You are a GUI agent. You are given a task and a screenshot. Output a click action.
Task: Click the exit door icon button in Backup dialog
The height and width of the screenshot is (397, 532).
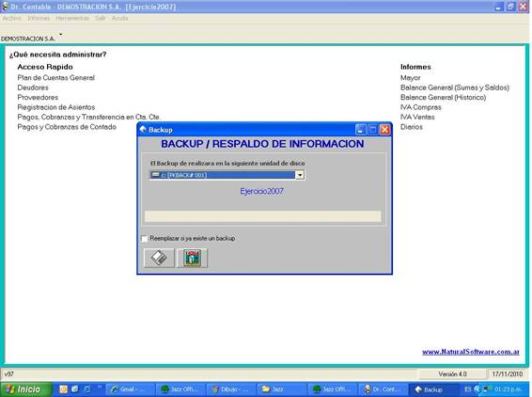click(x=192, y=258)
